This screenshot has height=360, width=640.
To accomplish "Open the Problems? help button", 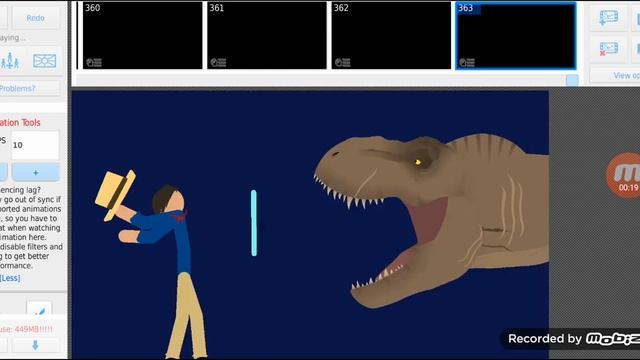I will (x=29, y=88).
